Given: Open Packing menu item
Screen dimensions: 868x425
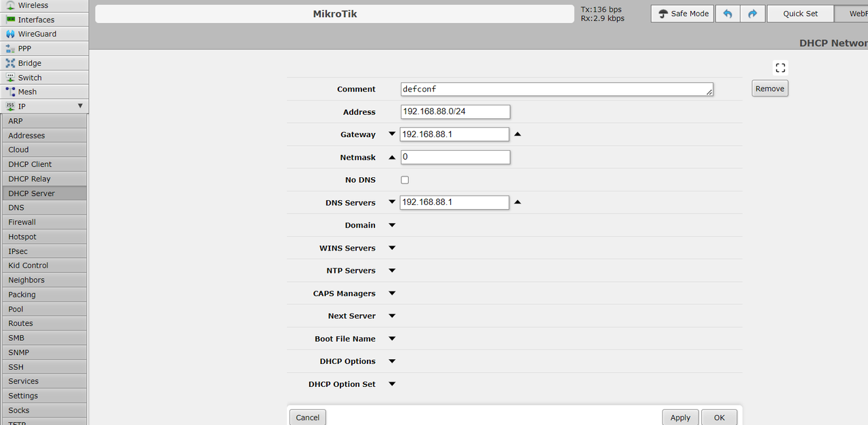Looking at the screenshot, I should point(44,295).
